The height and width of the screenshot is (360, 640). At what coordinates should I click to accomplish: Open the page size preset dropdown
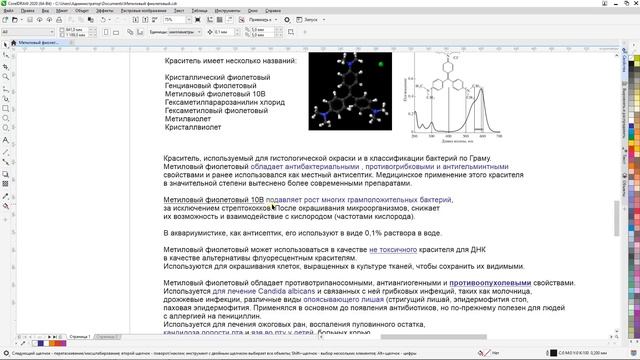pyautogui.click(x=52, y=32)
